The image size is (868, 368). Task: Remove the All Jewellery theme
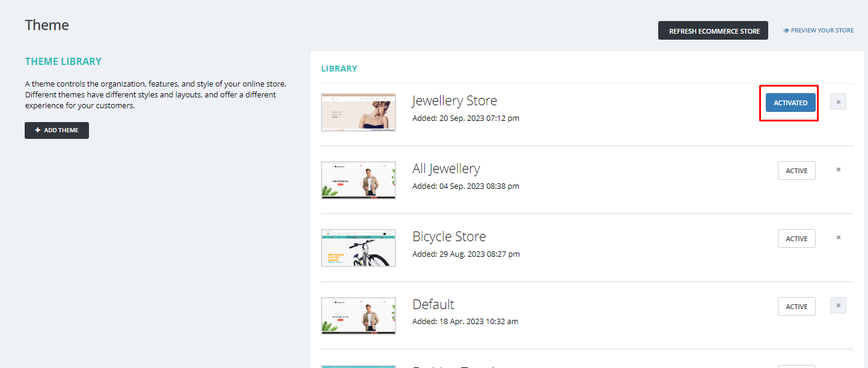click(838, 170)
